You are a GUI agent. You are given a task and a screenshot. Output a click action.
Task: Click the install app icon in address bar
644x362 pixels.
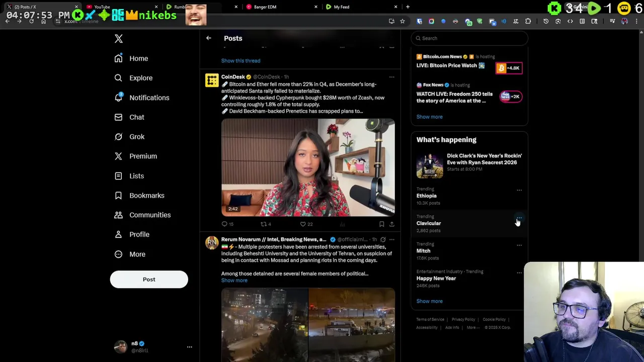pos(391,21)
